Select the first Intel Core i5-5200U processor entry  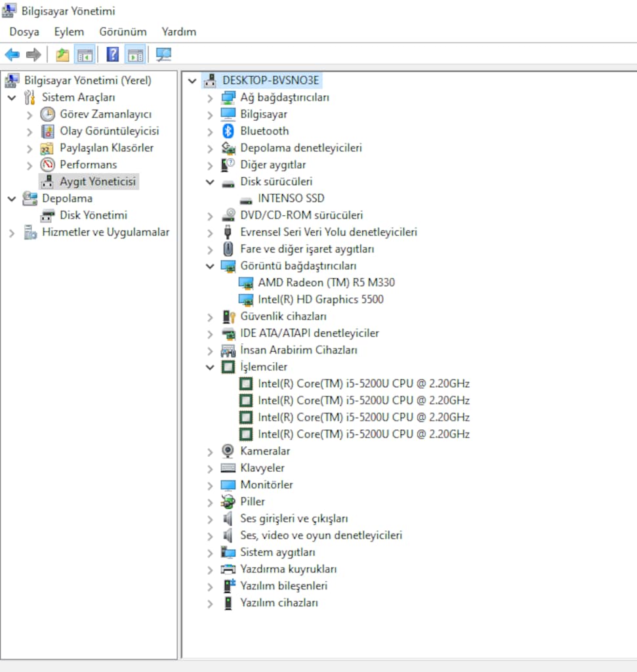point(363,383)
